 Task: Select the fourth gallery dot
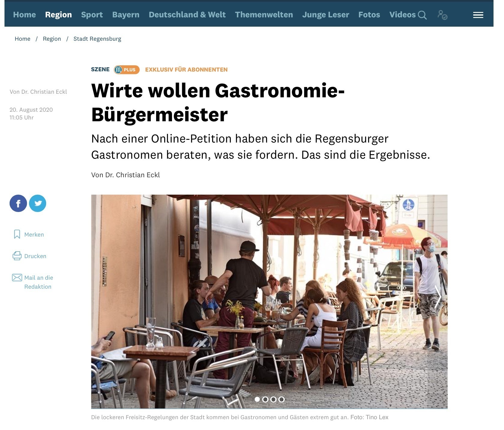pyautogui.click(x=281, y=399)
